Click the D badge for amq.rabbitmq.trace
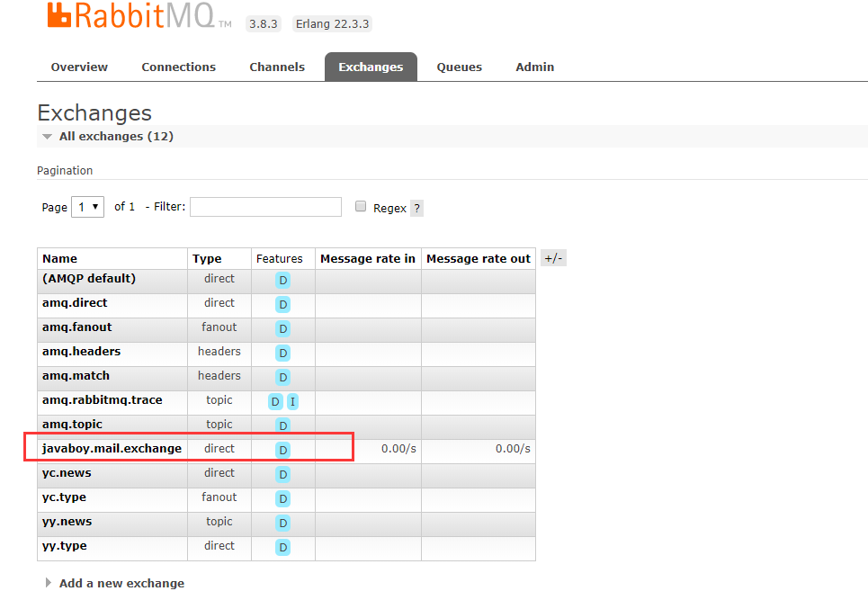Image resolution: width=868 pixels, height=600 pixels. [x=275, y=402]
